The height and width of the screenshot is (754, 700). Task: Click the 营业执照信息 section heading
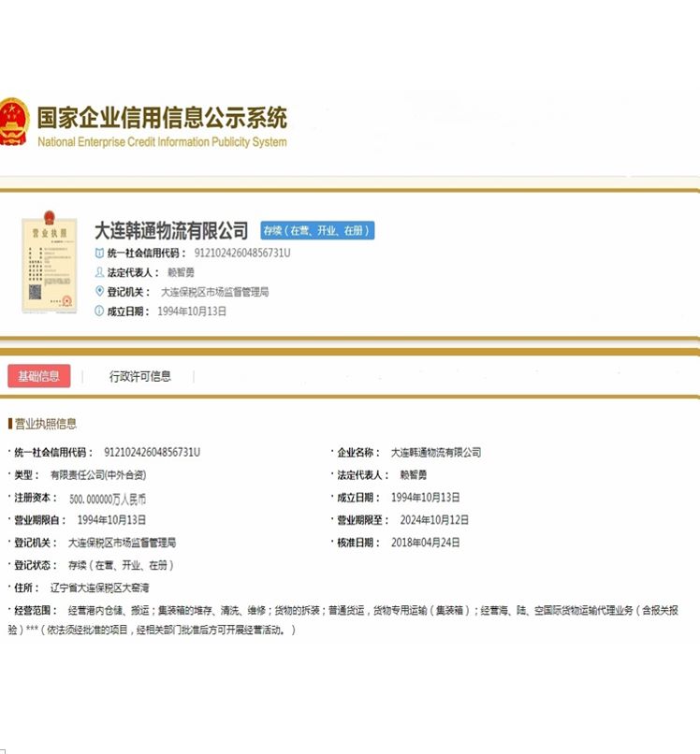coord(46,424)
